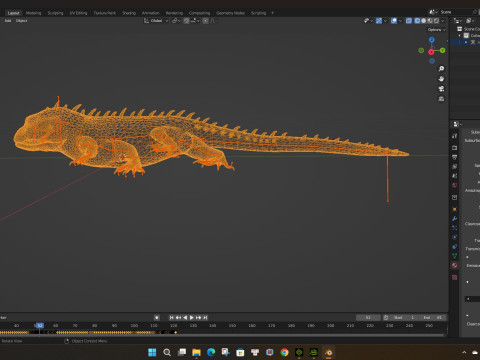Open the proportional editing falloff selector
480x360 pixels.
213,21
